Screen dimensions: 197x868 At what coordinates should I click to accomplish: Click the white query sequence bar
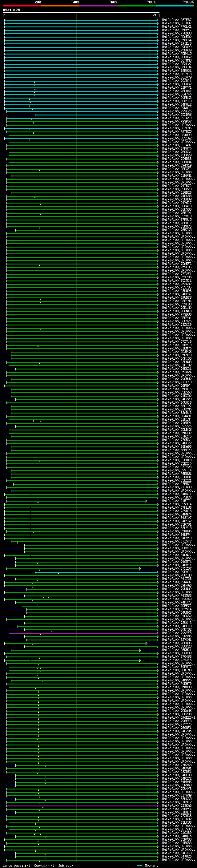[x=81, y=12]
